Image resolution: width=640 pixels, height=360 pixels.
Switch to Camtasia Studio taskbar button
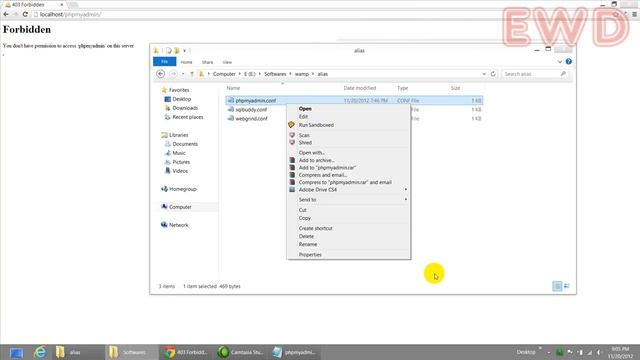pos(240,352)
